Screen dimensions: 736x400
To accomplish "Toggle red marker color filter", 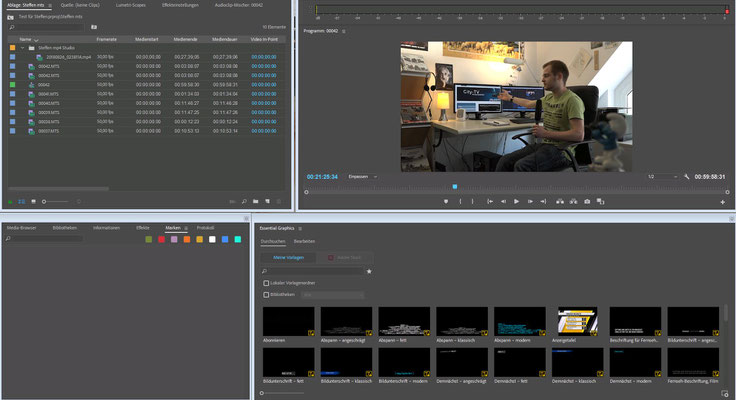I will tap(161, 239).
